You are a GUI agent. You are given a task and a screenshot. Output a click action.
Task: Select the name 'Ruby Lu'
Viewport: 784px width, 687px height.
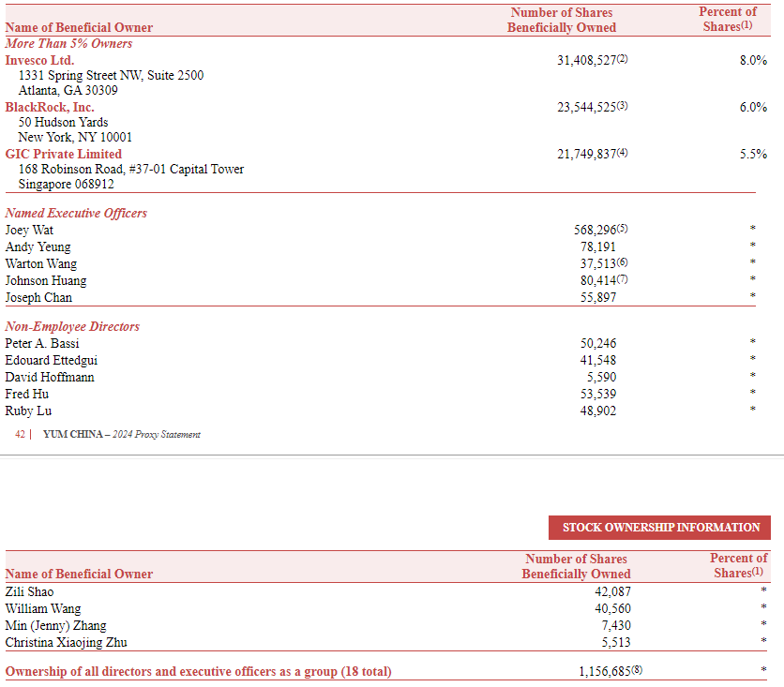tap(28, 411)
